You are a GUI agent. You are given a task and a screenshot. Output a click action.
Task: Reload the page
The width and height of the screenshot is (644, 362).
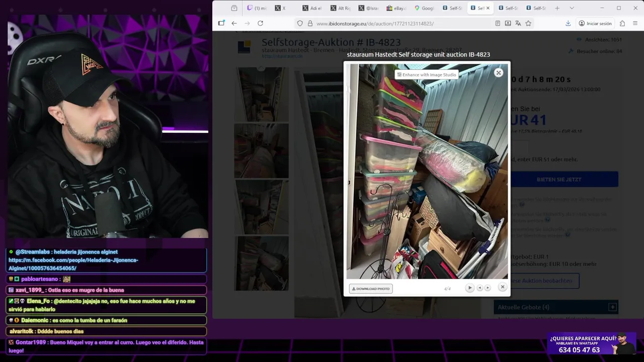pyautogui.click(x=260, y=23)
